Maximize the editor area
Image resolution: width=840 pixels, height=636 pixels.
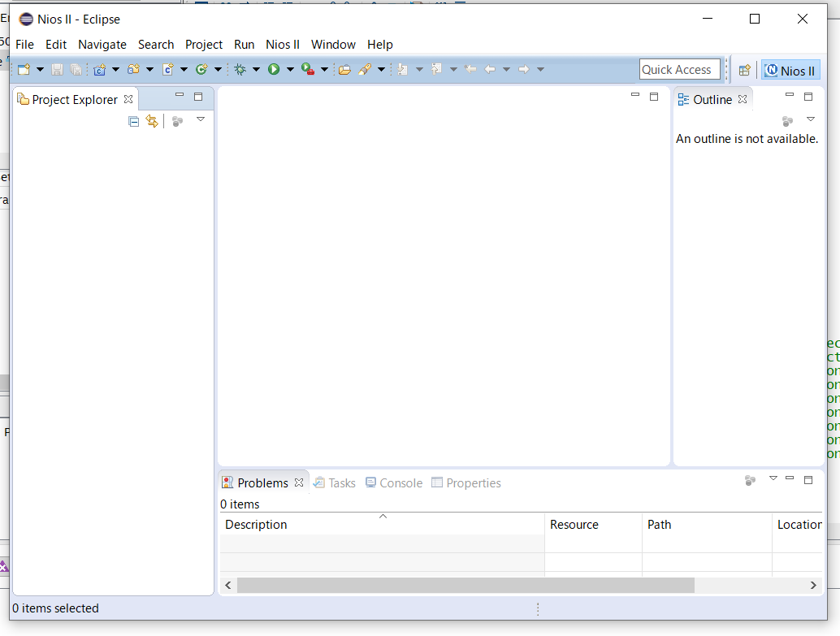pos(654,97)
